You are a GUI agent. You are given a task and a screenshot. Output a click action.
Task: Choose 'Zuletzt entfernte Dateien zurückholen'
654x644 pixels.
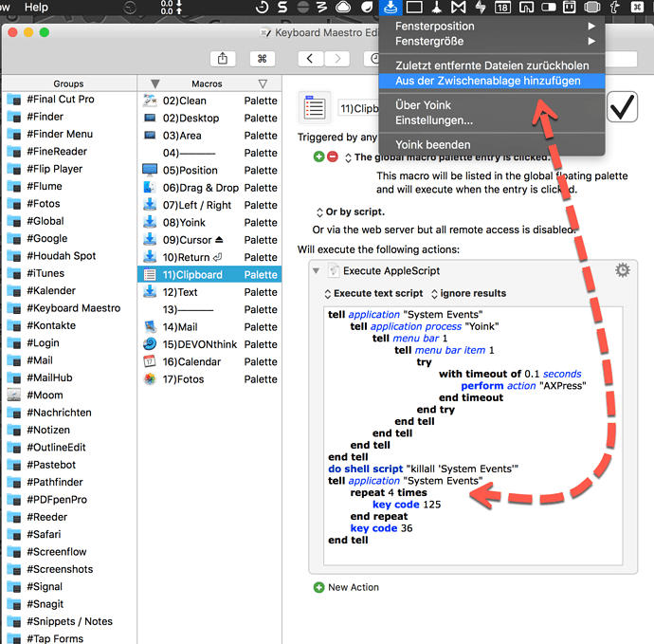pos(492,65)
